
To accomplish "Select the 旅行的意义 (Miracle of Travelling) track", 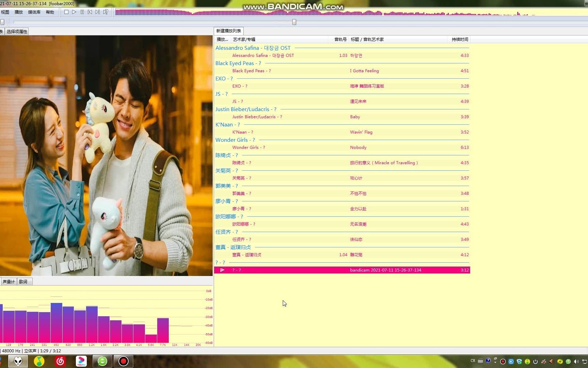I will coord(342,163).
